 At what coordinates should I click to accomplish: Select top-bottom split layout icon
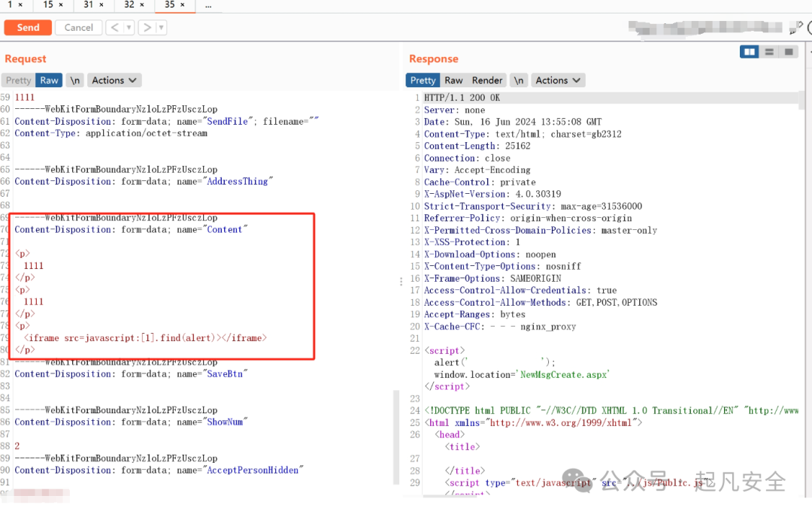[x=769, y=52]
